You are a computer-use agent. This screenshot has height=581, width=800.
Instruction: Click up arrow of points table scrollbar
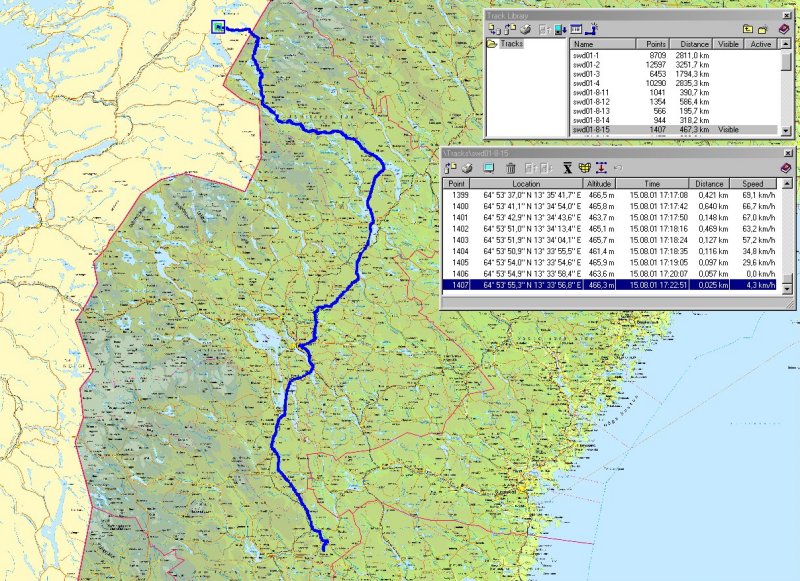pyautogui.click(x=788, y=184)
